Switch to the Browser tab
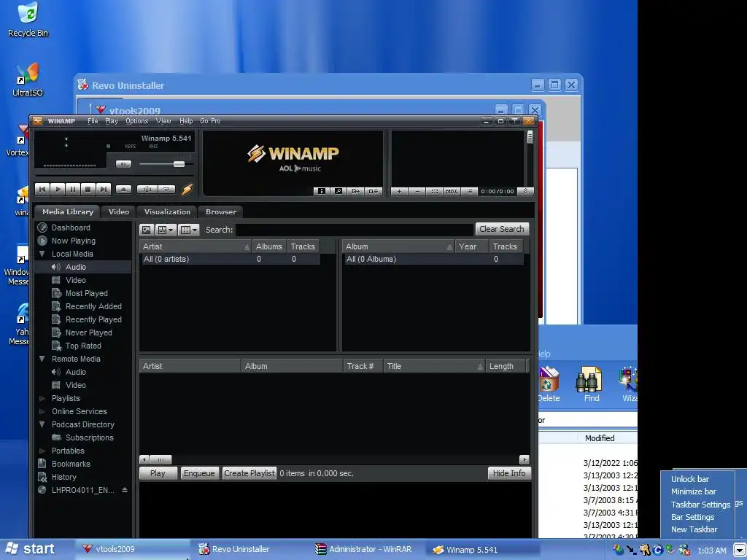The height and width of the screenshot is (560, 747). (x=220, y=212)
